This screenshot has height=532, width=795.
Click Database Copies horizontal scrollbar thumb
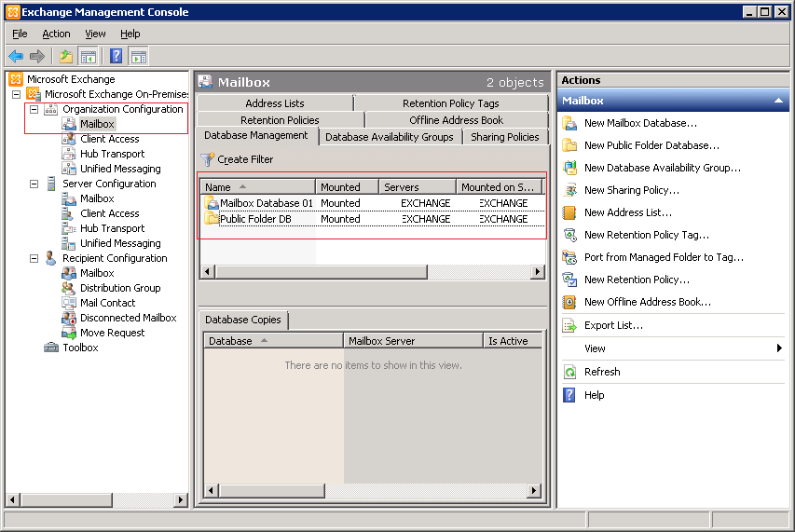[272, 490]
